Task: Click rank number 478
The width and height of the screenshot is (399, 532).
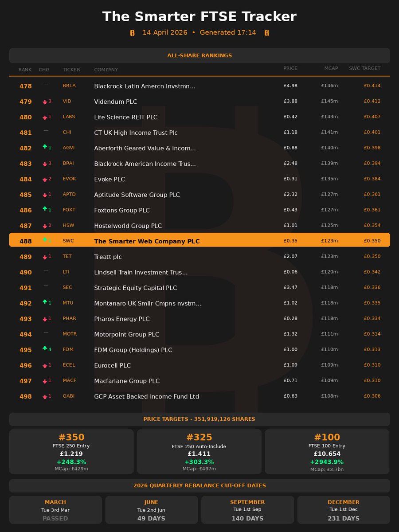Action: coord(26,86)
